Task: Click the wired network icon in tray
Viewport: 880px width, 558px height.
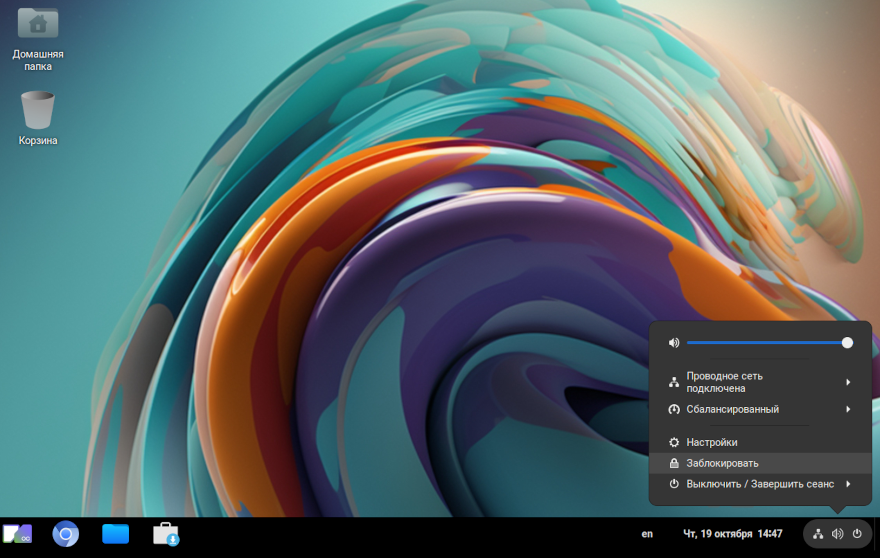Action: [818, 534]
